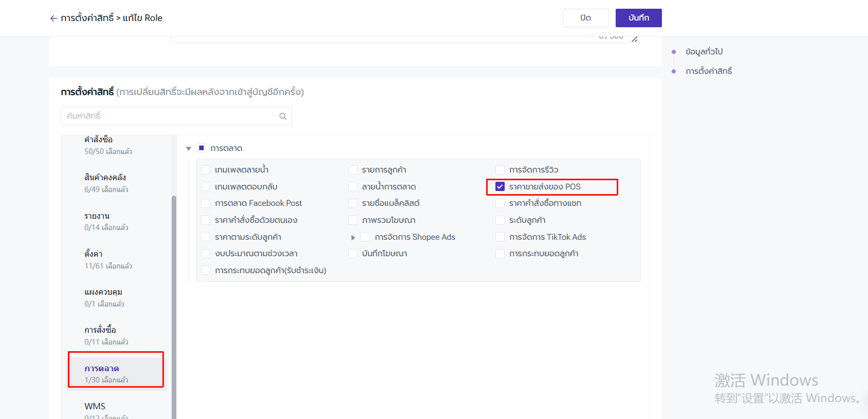Enable the รายการลูกค้า permission checkbox
The width and height of the screenshot is (868, 419).
[353, 170]
